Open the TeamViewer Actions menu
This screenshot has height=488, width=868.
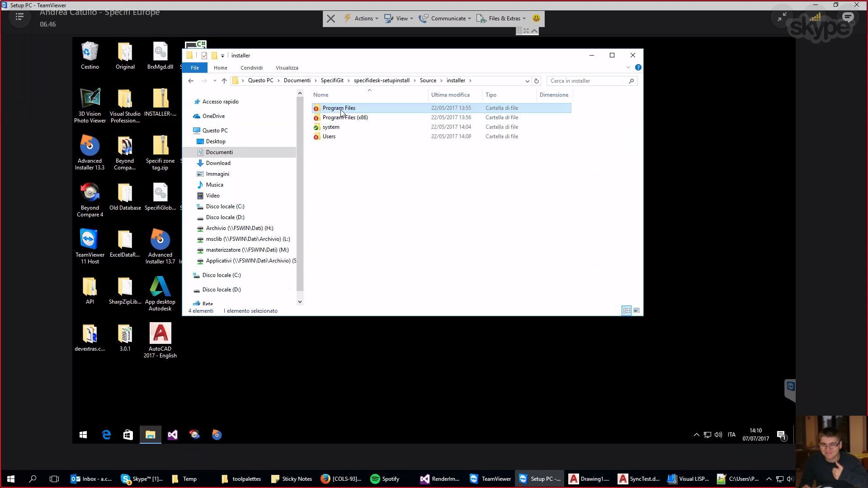[x=361, y=19]
